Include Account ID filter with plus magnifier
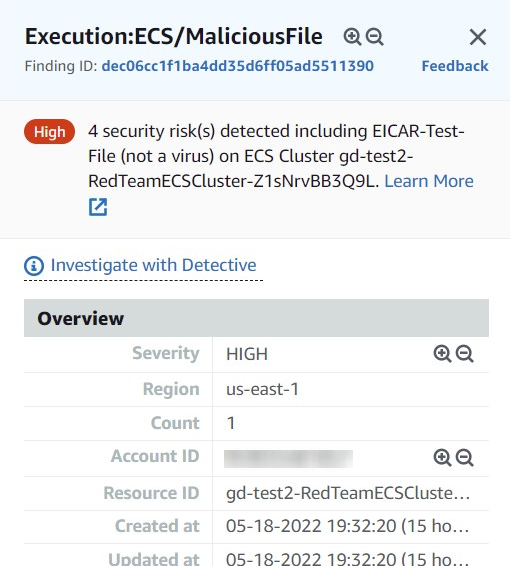The width and height of the screenshot is (510, 566). click(442, 458)
